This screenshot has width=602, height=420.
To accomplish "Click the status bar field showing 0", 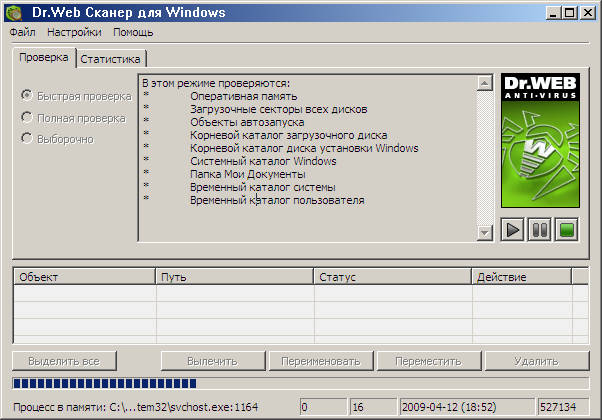I will (x=323, y=407).
